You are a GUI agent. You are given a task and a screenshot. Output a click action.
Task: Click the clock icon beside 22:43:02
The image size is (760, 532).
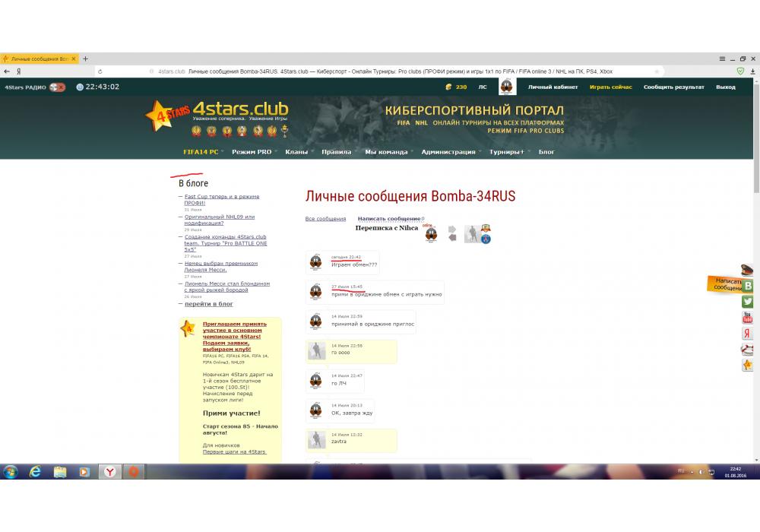pos(80,87)
